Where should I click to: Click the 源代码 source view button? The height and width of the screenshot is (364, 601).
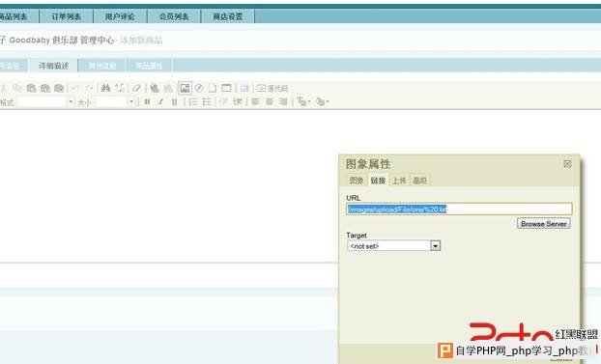272,89
